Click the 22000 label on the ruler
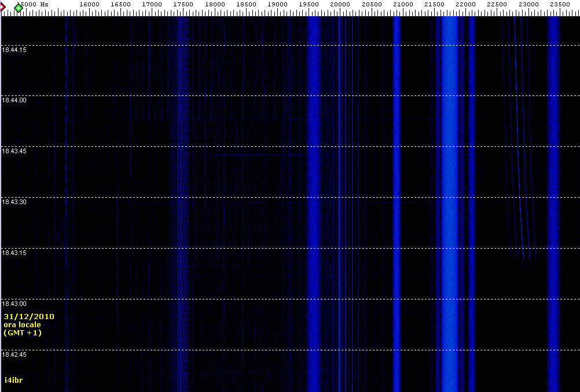This screenshot has width=580, height=392. point(465,4)
